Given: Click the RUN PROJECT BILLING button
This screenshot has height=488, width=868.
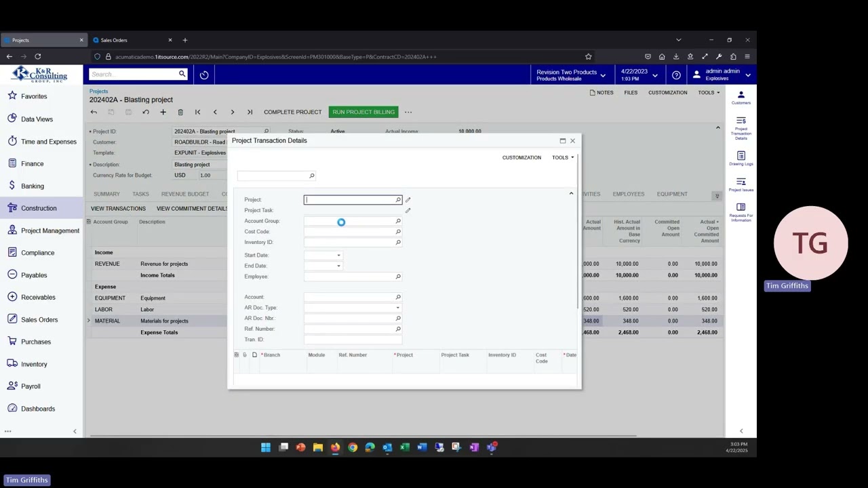Looking at the screenshot, I should pyautogui.click(x=363, y=112).
